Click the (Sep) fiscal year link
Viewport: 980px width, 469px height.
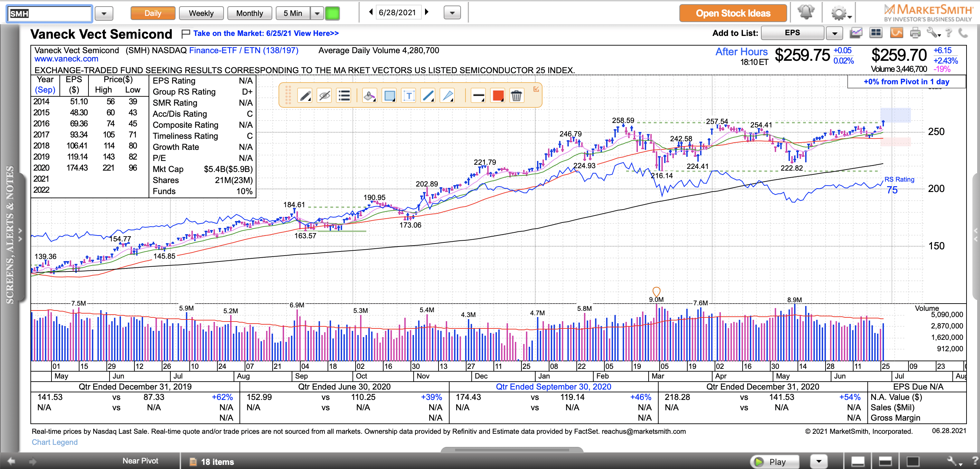[45, 90]
